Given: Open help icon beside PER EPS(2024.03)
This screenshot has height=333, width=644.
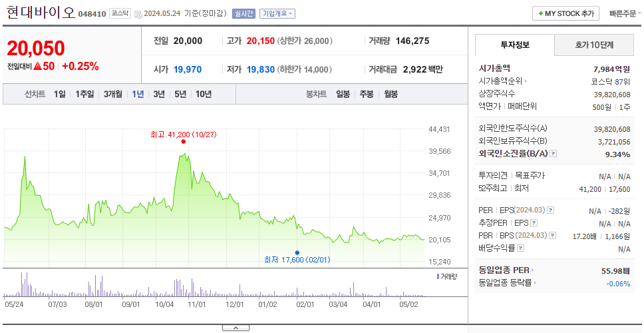Looking at the screenshot, I should 551,210.
